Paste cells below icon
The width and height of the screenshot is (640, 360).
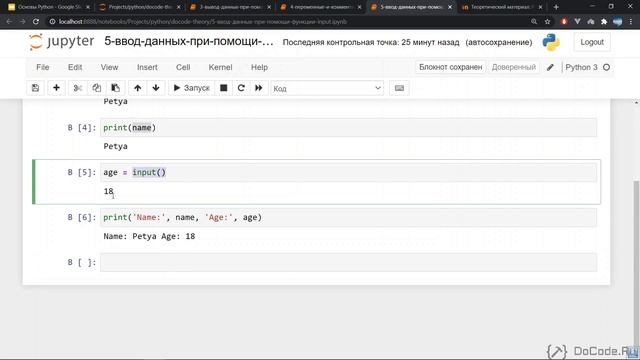pyautogui.click(x=116, y=88)
